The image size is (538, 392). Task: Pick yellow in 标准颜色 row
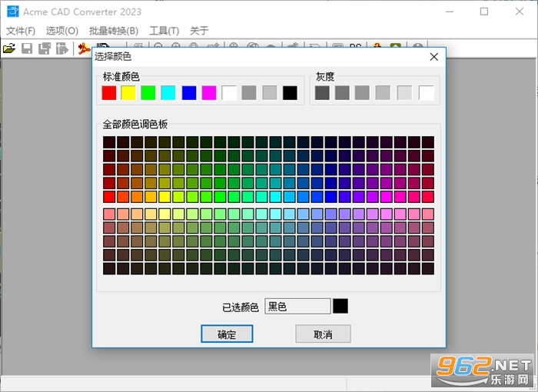(128, 93)
